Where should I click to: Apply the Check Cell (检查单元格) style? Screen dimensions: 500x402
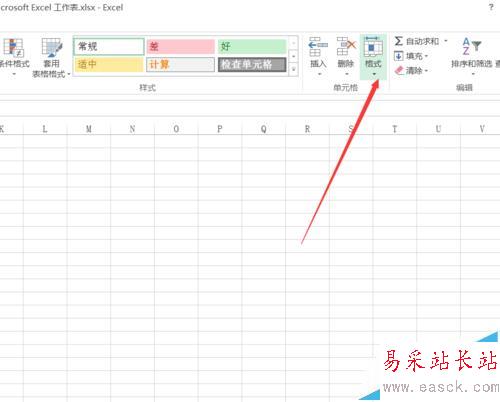pyautogui.click(x=252, y=64)
